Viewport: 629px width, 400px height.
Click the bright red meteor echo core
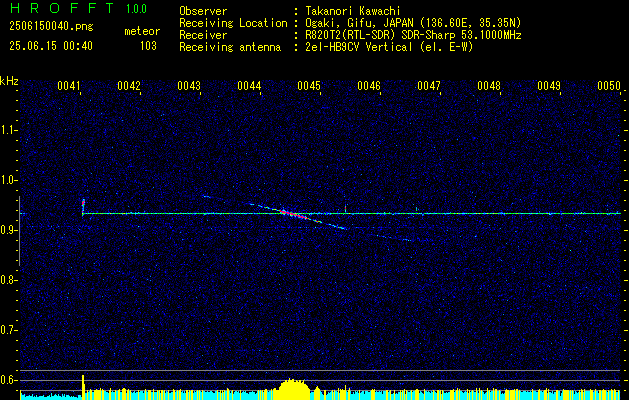point(293,214)
